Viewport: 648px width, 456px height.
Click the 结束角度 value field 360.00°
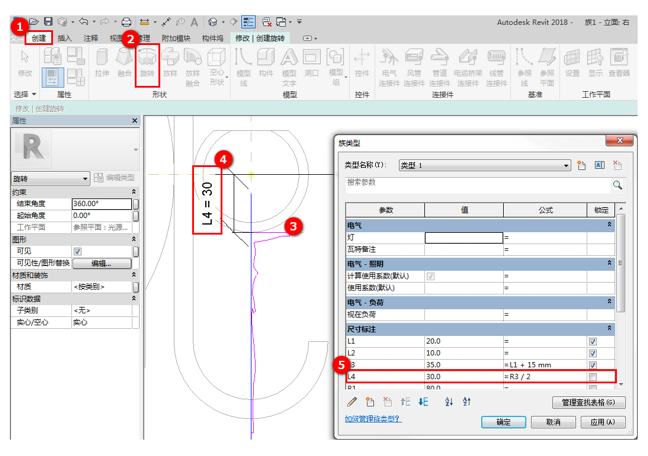102,203
